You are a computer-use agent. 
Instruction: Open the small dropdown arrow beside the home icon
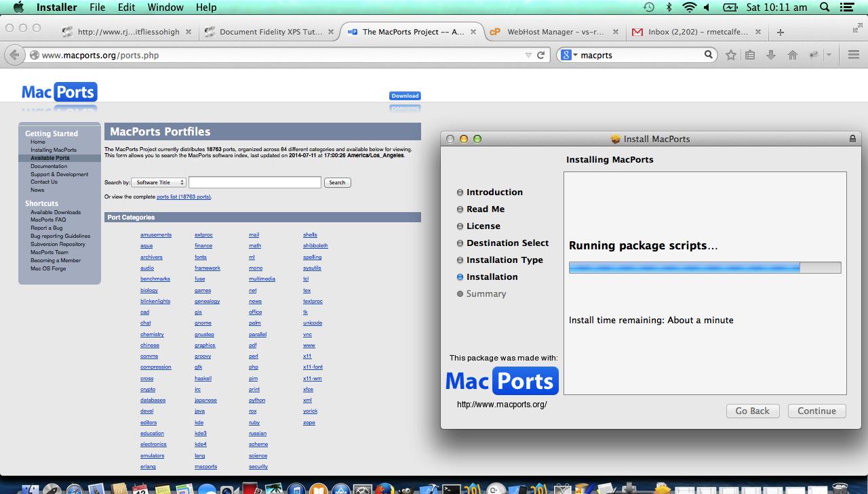829,55
